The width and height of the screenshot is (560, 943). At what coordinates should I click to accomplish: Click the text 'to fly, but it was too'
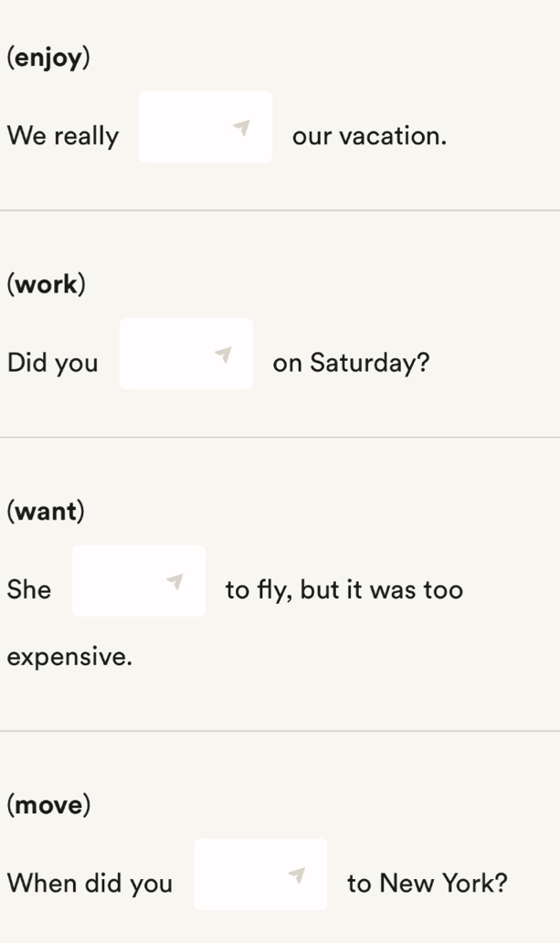click(344, 589)
